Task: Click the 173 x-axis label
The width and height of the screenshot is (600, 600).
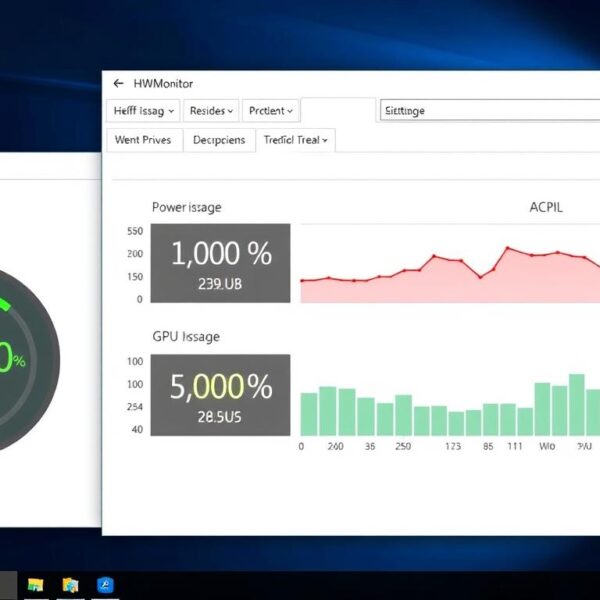Action: [x=453, y=446]
